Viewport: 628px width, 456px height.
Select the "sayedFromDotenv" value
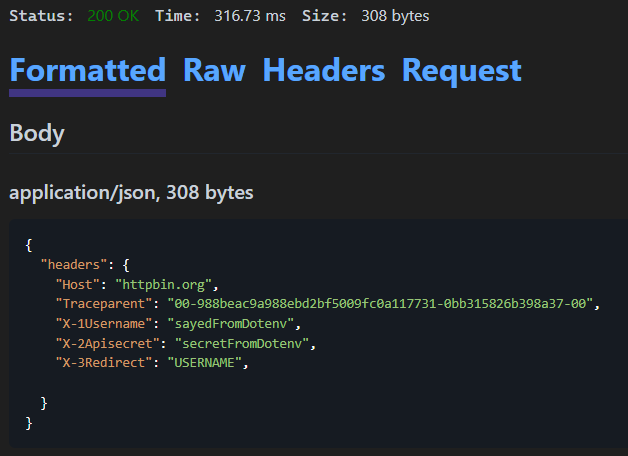[231, 323]
